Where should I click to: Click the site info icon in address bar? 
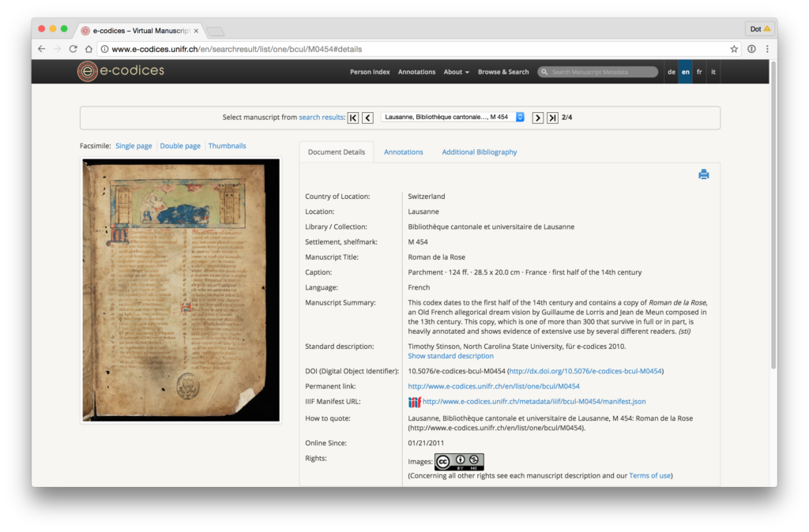(104, 49)
